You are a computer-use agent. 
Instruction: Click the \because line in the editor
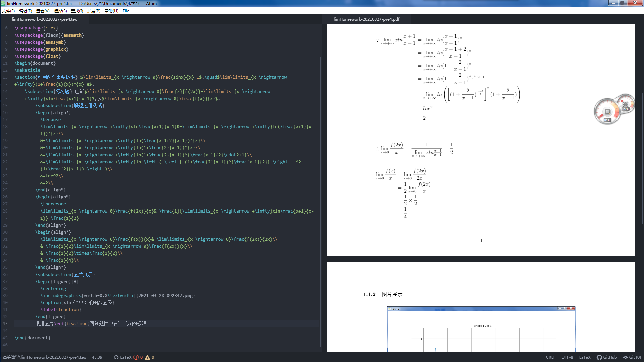pyautogui.click(x=51, y=120)
